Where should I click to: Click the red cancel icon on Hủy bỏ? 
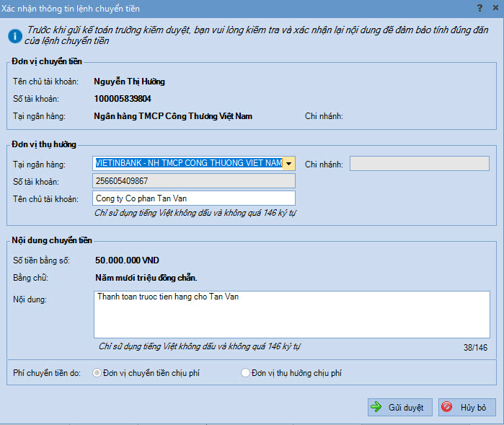447,407
